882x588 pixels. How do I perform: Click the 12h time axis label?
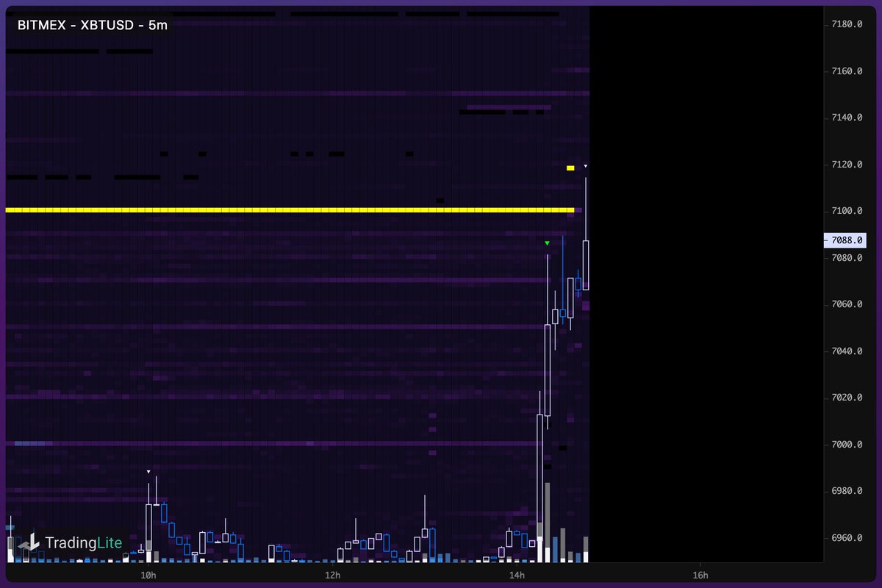tap(332, 574)
